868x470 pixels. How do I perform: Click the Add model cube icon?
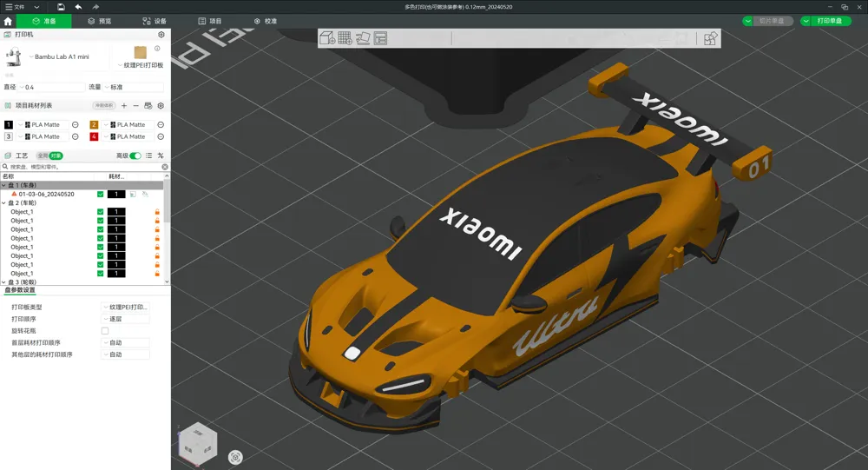click(327, 38)
